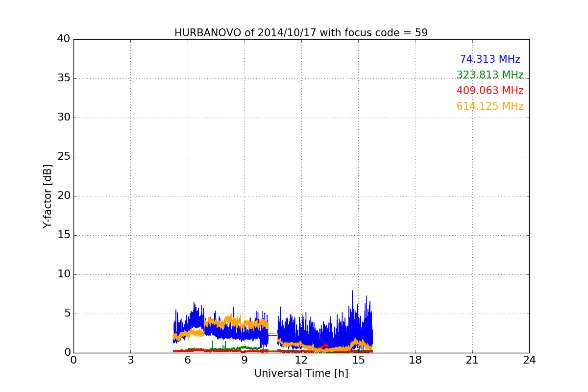Click the y-axis tick label 40

tap(64, 39)
